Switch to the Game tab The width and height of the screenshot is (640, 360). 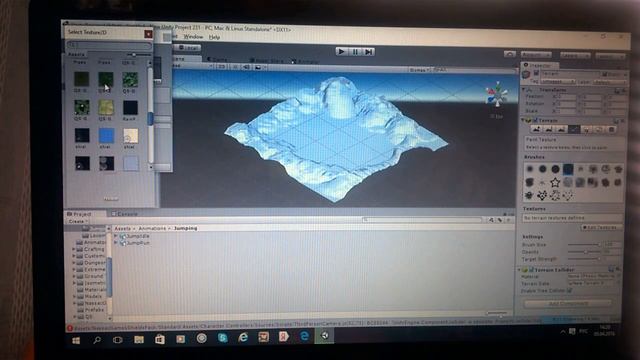click(x=217, y=60)
